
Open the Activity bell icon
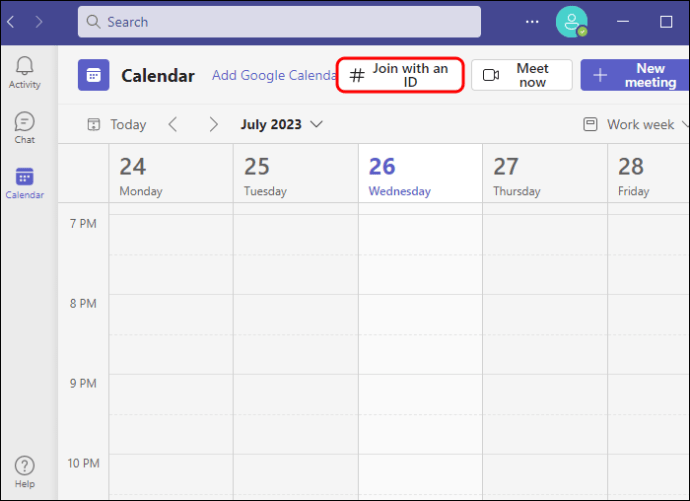(24, 72)
